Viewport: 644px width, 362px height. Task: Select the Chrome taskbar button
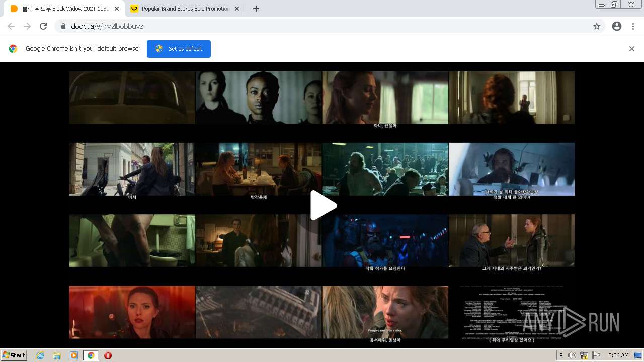click(91, 355)
